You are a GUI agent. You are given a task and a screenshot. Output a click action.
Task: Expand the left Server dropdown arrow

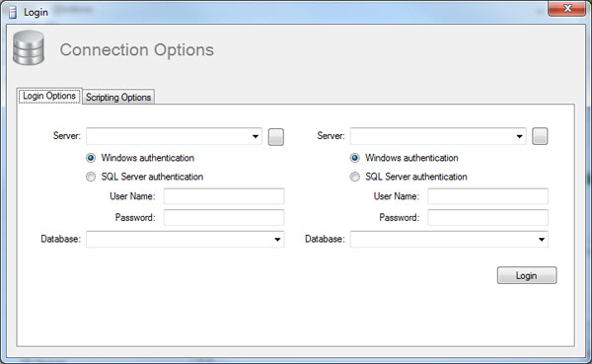coord(256,136)
